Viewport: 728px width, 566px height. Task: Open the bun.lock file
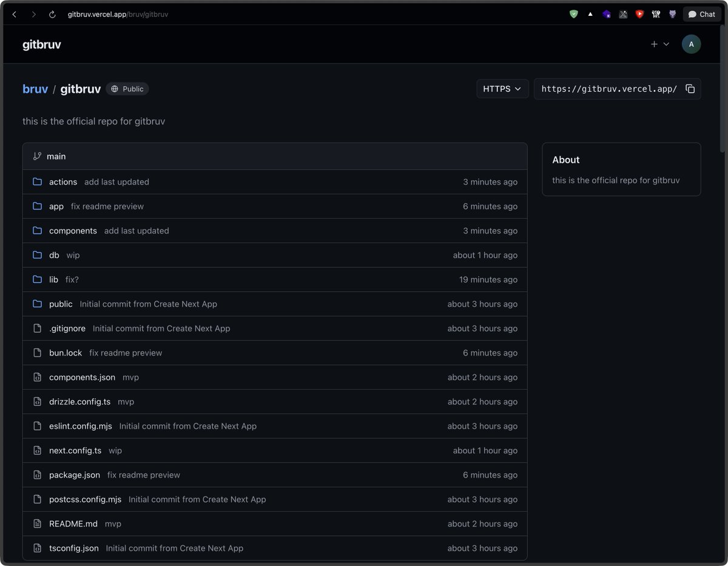tap(66, 352)
